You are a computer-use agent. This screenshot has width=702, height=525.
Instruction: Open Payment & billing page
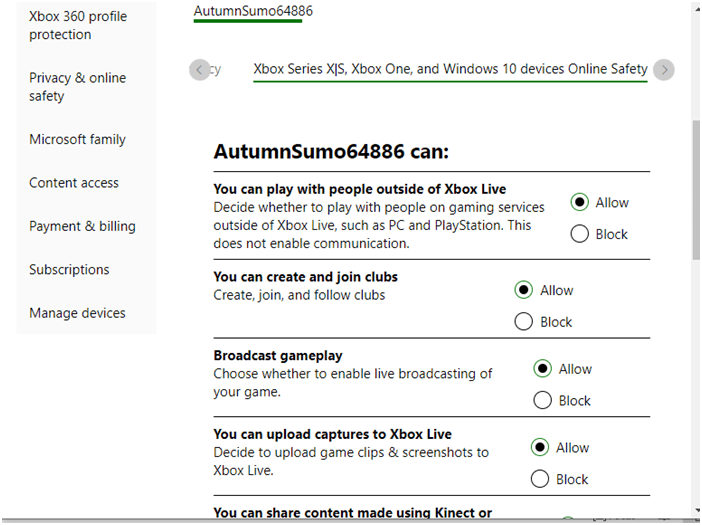[82, 226]
